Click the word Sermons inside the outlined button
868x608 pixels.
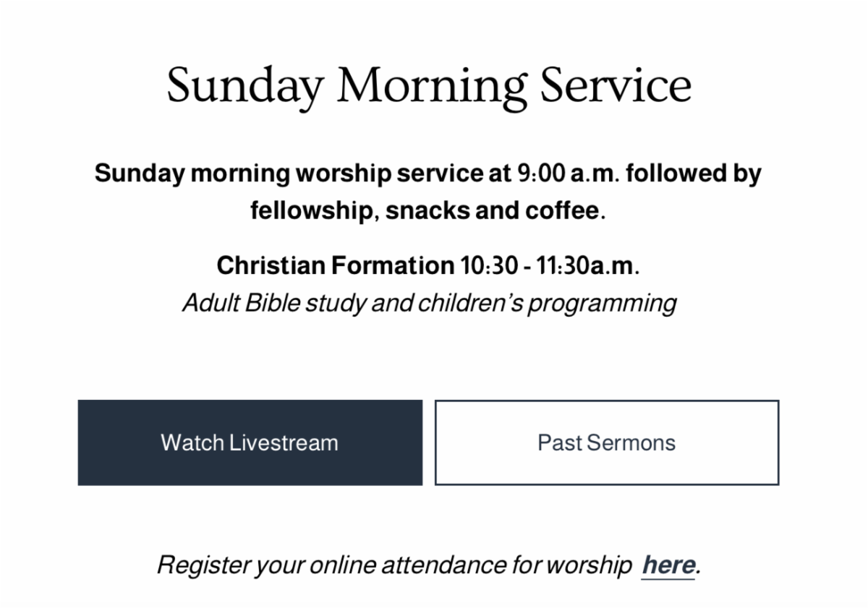631,442
